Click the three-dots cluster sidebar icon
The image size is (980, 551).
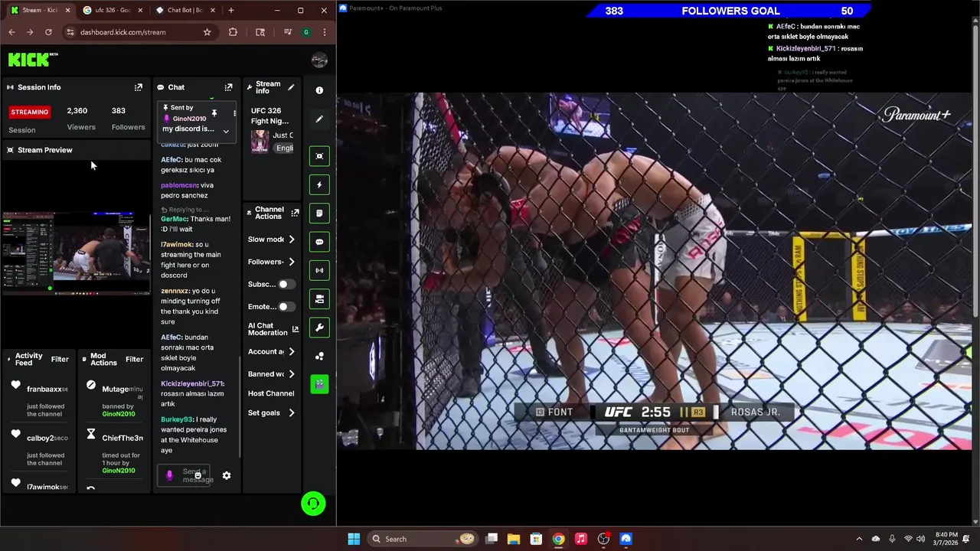(x=319, y=356)
